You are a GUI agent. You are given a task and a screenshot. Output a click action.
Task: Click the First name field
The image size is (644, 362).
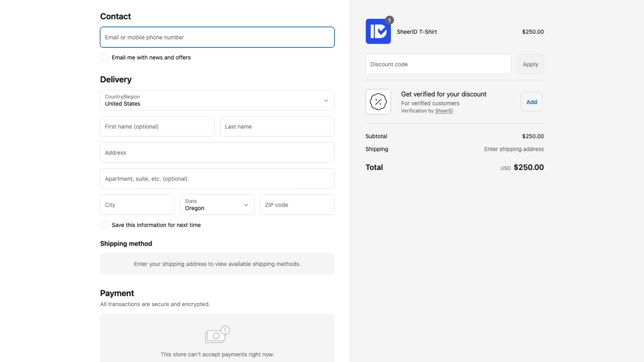[x=157, y=126]
